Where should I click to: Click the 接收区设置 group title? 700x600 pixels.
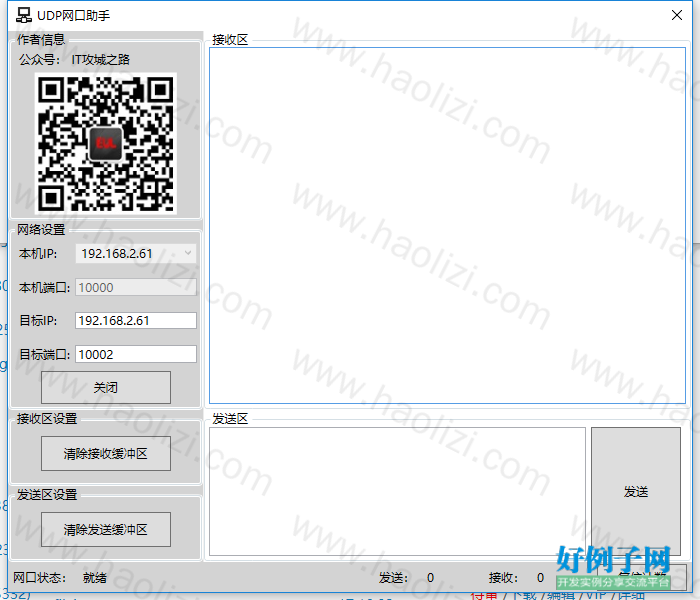click(x=47, y=419)
